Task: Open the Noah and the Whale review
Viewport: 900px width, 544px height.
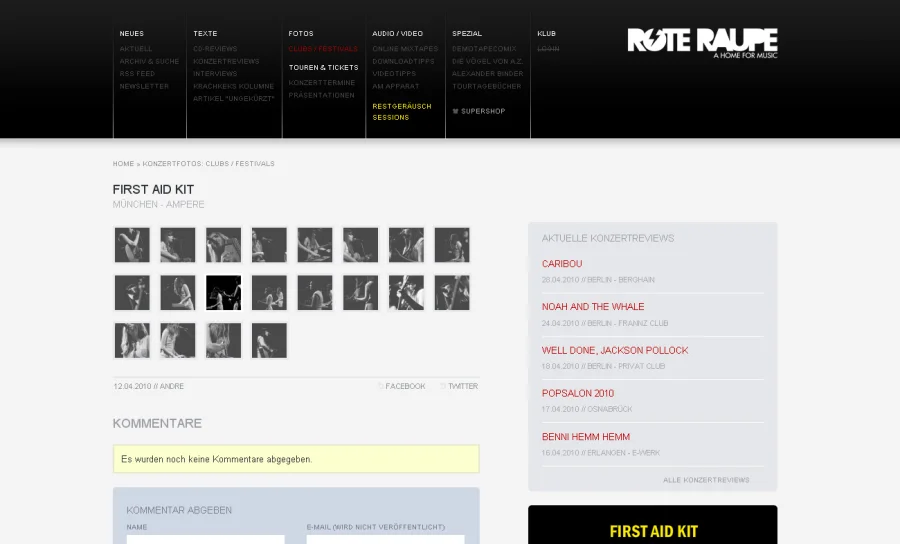Action: (x=593, y=307)
